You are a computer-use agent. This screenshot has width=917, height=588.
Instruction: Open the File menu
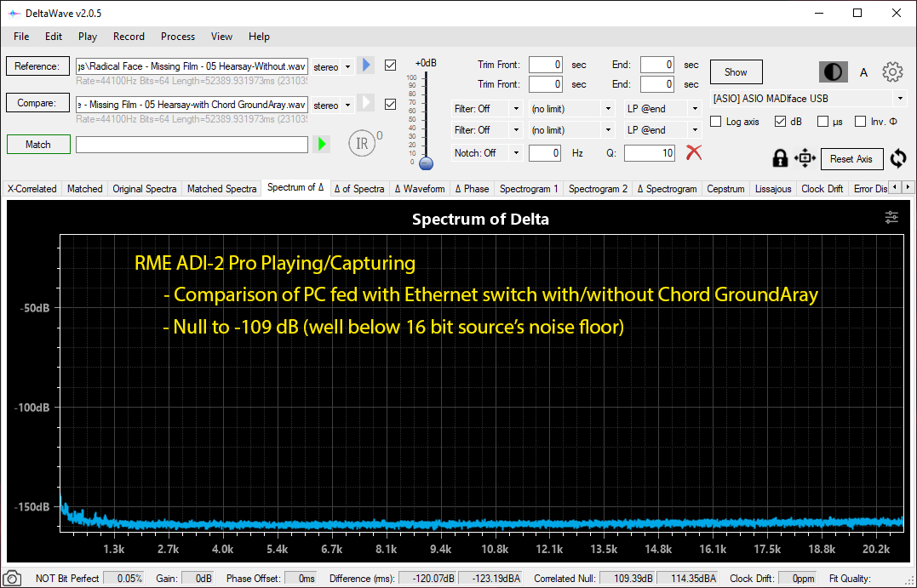(x=21, y=37)
